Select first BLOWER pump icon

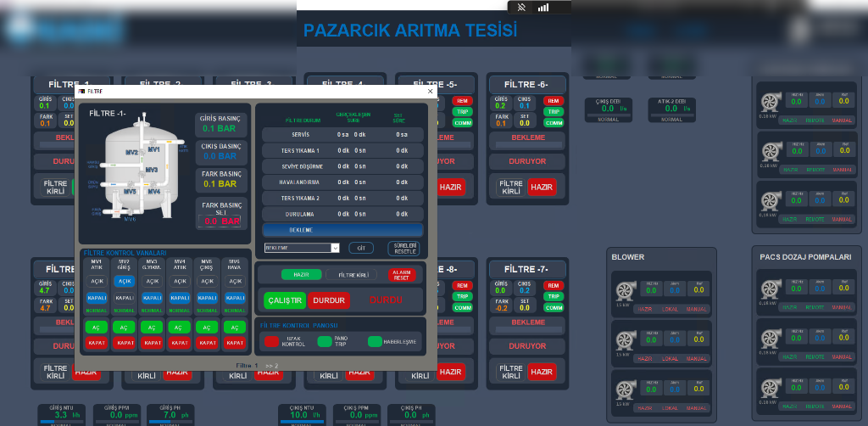(x=625, y=292)
